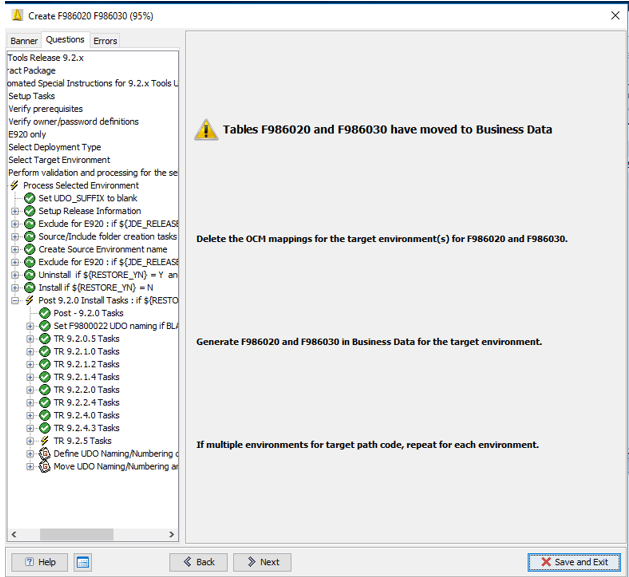The image size is (629, 577).
Task: Click the lightning icon of TR 9.2.5 Tasks
Action: 45,441
